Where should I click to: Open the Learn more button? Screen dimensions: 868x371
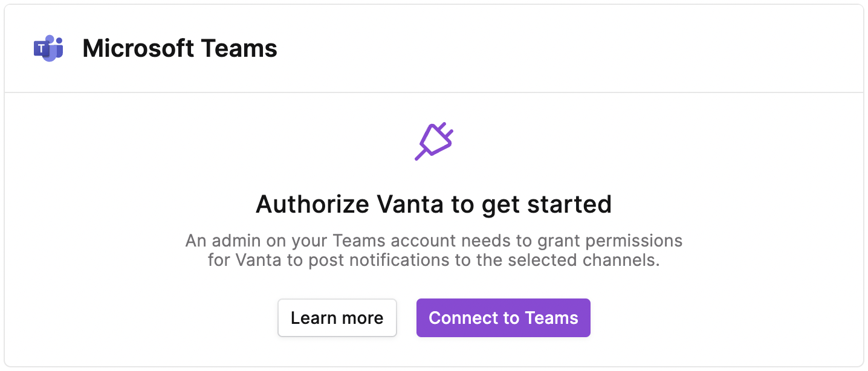[337, 318]
